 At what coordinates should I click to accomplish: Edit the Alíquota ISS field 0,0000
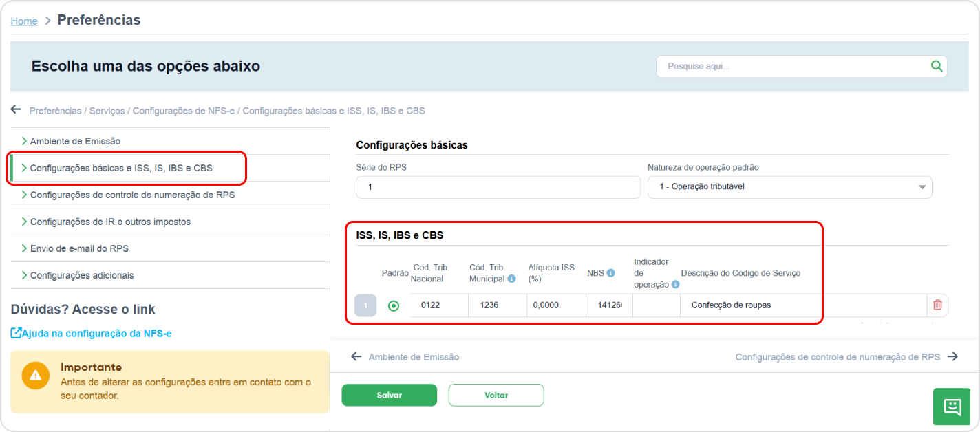pyautogui.click(x=556, y=305)
